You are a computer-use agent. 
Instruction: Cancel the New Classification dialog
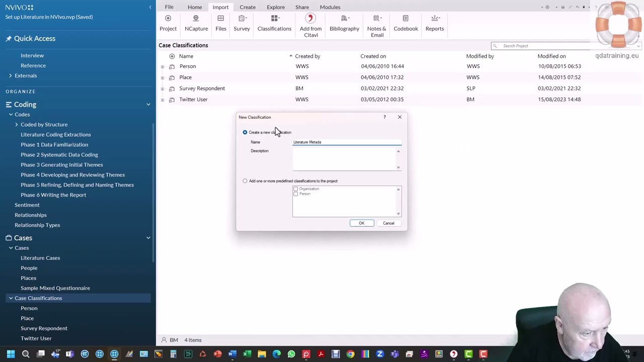point(388,223)
